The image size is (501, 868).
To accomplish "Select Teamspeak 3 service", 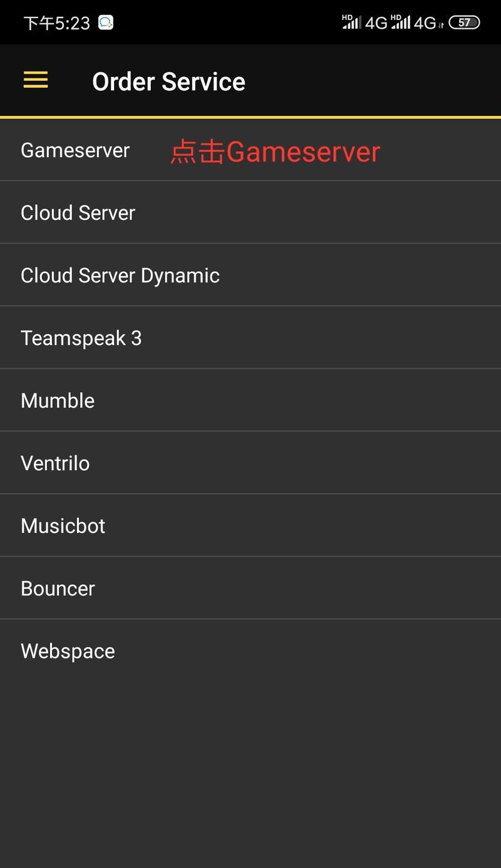I will pyautogui.click(x=250, y=338).
